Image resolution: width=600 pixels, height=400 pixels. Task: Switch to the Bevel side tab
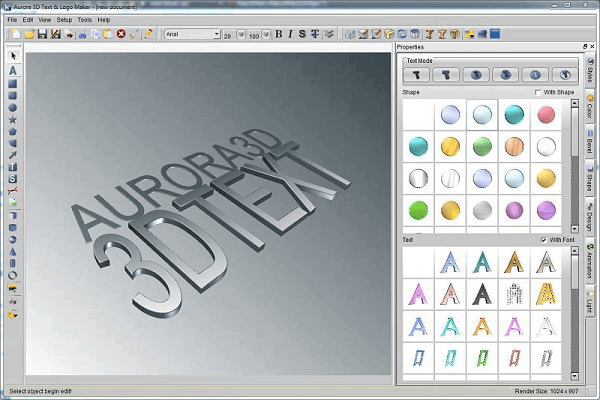click(590, 142)
